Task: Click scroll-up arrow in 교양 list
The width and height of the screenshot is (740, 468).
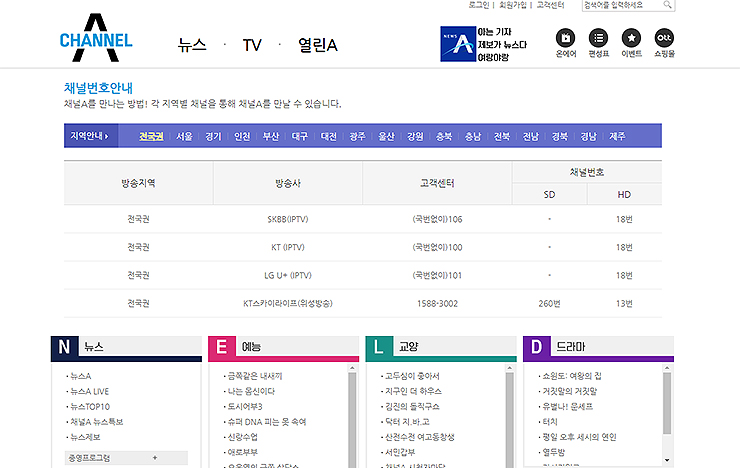Action: (x=509, y=368)
